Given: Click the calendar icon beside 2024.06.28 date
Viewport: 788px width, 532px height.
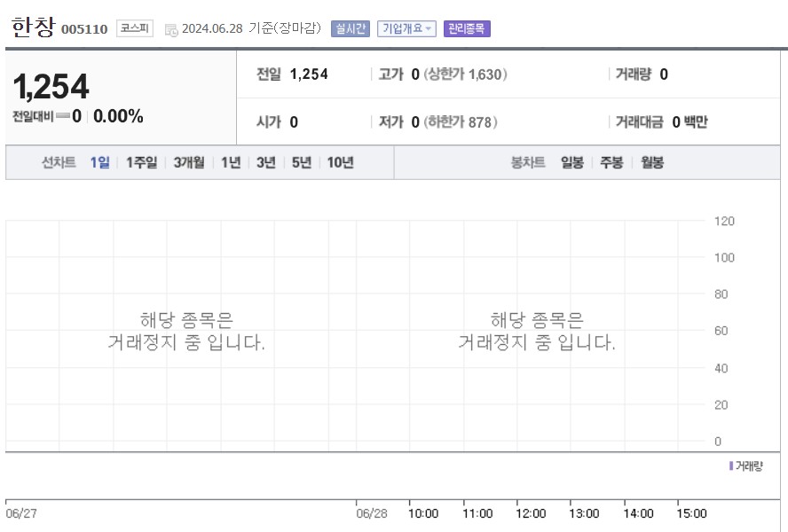Looking at the screenshot, I should coord(171,29).
